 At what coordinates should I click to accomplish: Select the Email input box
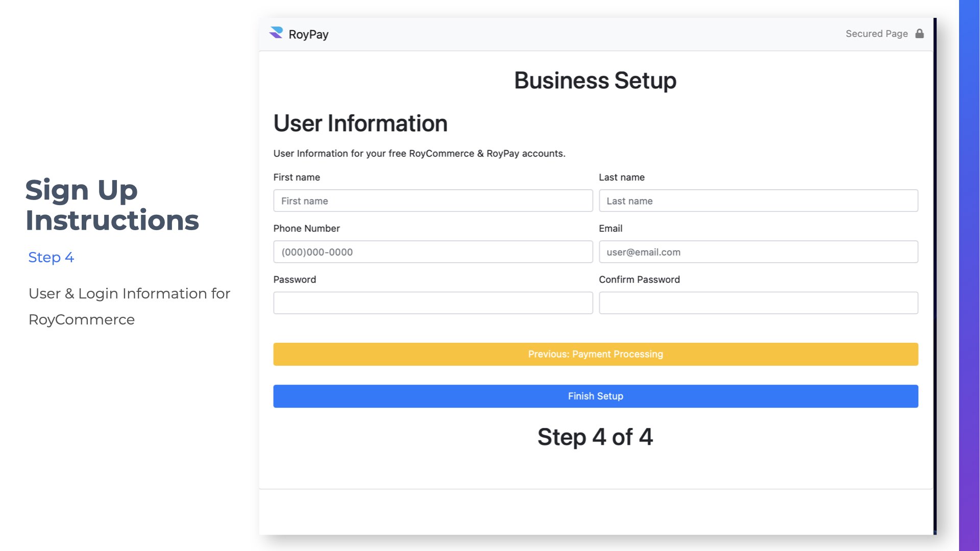tap(758, 252)
